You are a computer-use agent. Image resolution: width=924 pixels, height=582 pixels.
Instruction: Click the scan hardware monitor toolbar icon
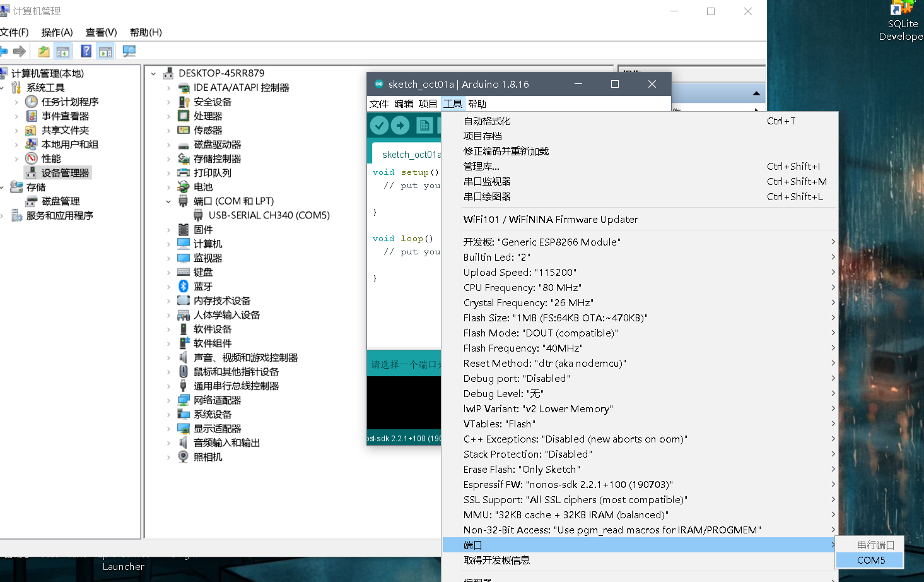pos(129,51)
